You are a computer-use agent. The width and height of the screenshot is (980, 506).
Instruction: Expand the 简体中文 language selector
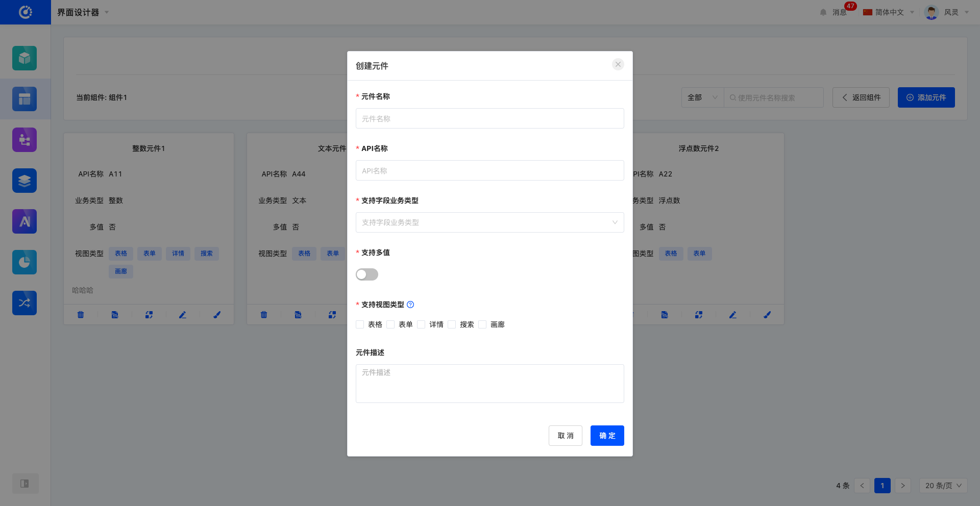[x=889, y=12]
